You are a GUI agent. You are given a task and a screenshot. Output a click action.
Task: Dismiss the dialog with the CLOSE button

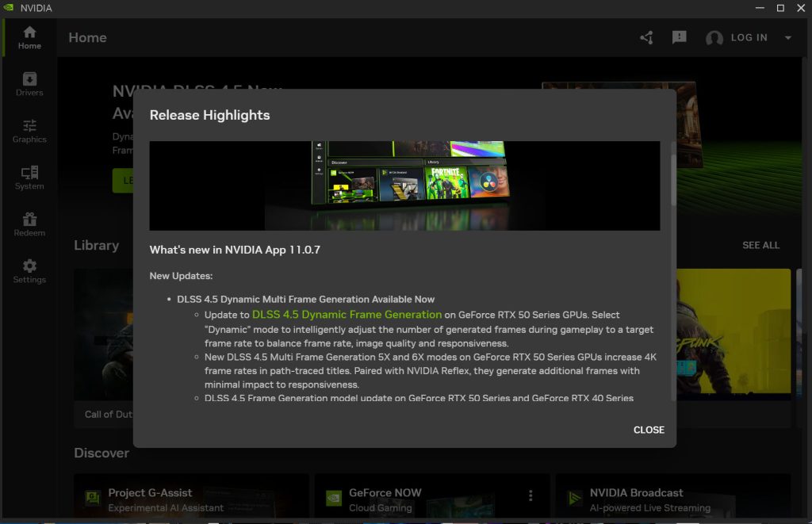click(649, 430)
